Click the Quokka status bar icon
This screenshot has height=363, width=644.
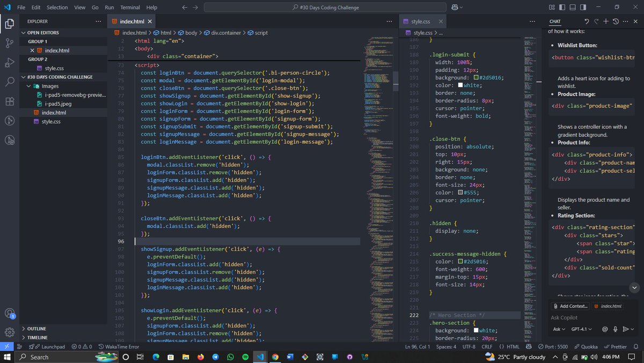point(587,346)
